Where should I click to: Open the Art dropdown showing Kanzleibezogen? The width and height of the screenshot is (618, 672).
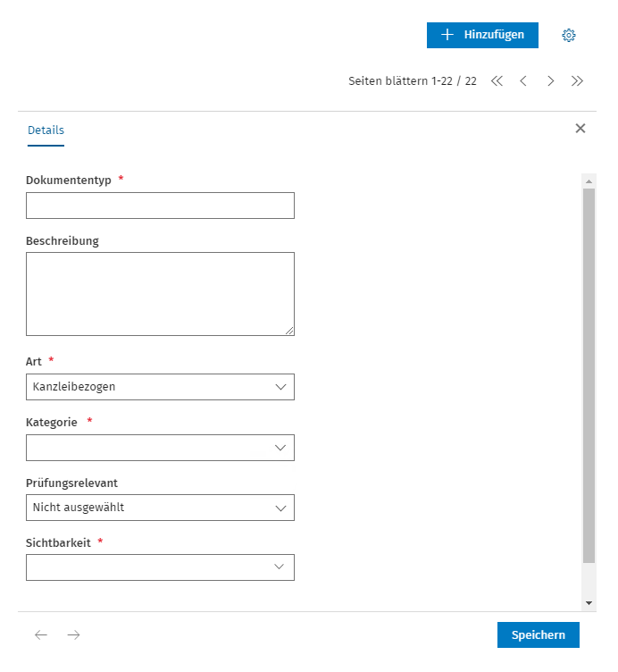[x=160, y=387]
